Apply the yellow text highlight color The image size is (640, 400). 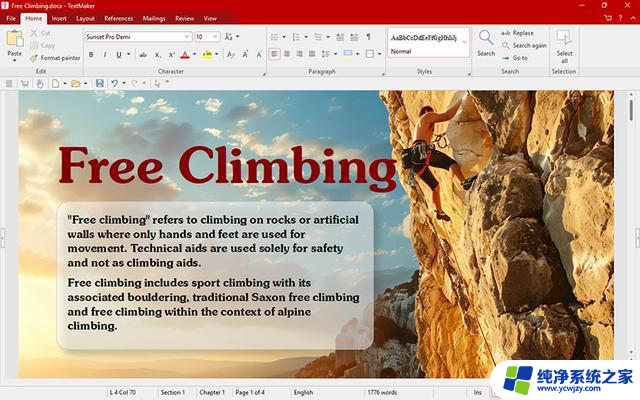pyautogui.click(x=207, y=55)
